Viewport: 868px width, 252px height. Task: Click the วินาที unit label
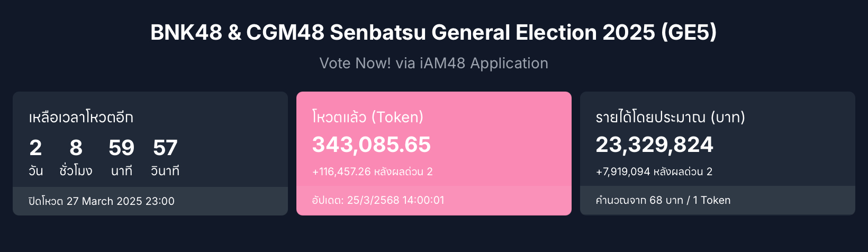[x=165, y=171]
